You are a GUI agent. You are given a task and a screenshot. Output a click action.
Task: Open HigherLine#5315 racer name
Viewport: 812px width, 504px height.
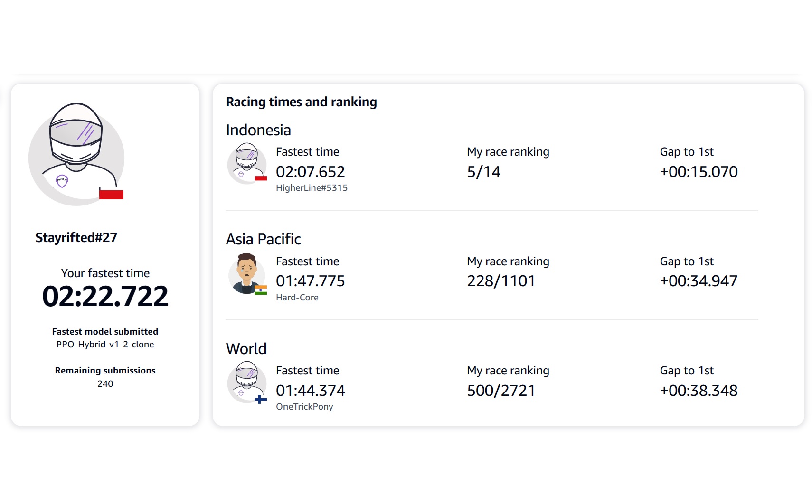point(312,188)
